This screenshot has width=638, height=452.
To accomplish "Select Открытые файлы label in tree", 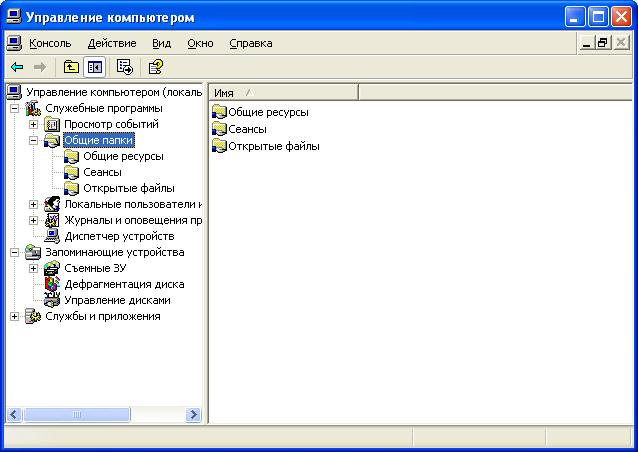I will tap(129, 188).
